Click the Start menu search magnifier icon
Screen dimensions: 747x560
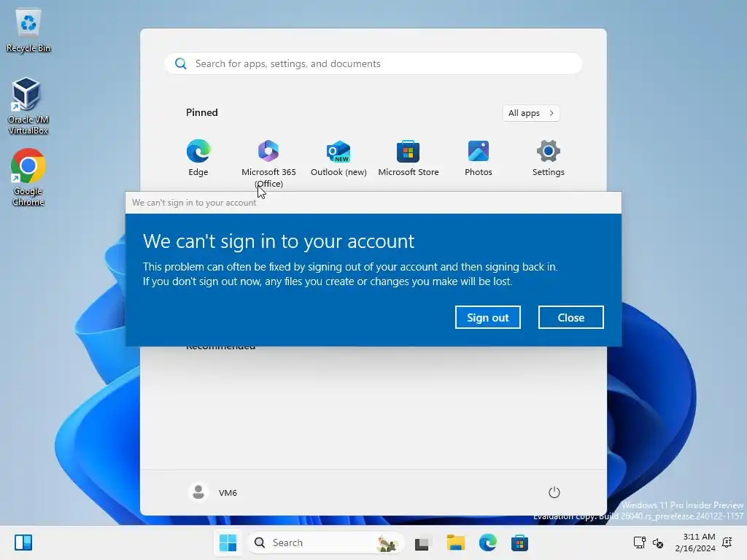pos(181,64)
